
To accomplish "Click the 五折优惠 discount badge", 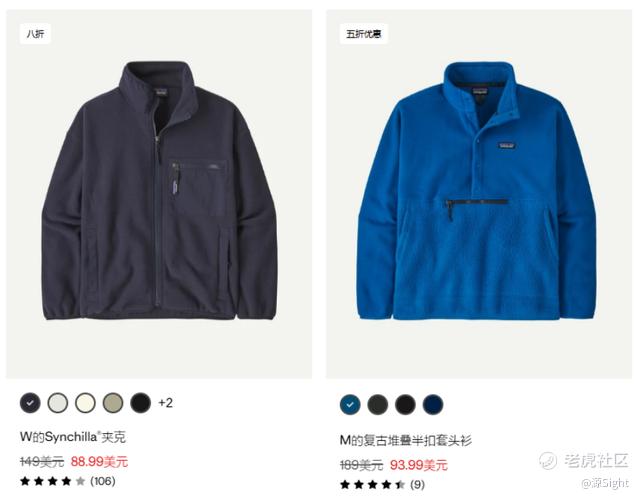I will pyautogui.click(x=364, y=33).
